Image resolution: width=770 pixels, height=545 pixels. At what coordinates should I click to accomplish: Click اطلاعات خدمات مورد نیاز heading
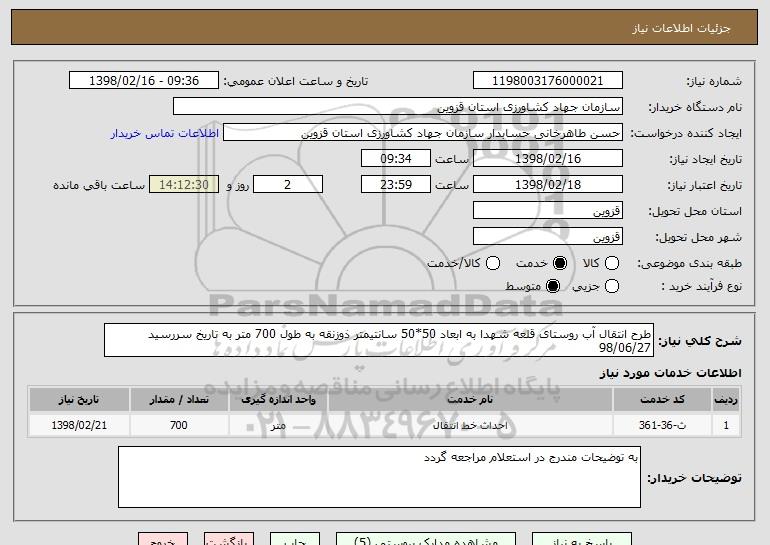coord(670,373)
